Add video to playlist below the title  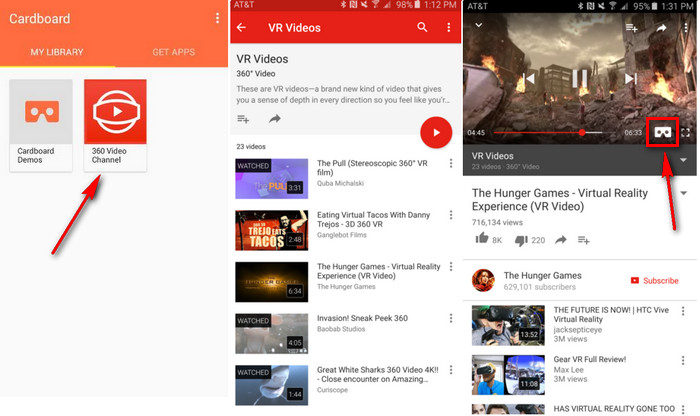(x=583, y=240)
